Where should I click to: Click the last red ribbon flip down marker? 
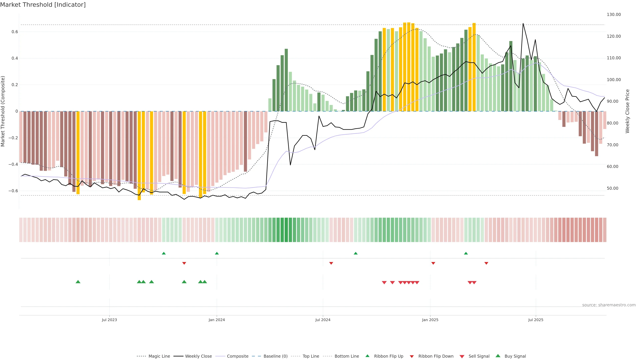pyautogui.click(x=486, y=263)
